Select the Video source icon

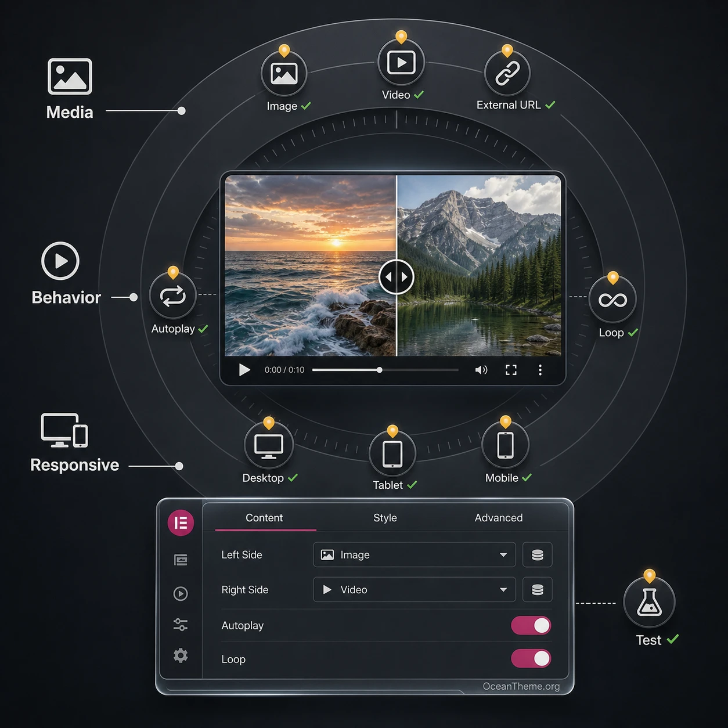(401, 62)
